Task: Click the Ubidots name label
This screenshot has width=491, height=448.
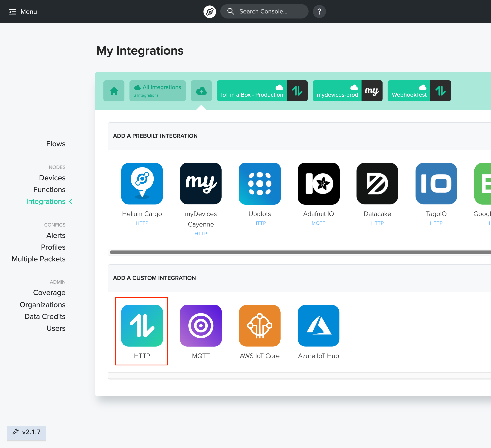Action: pyautogui.click(x=260, y=214)
